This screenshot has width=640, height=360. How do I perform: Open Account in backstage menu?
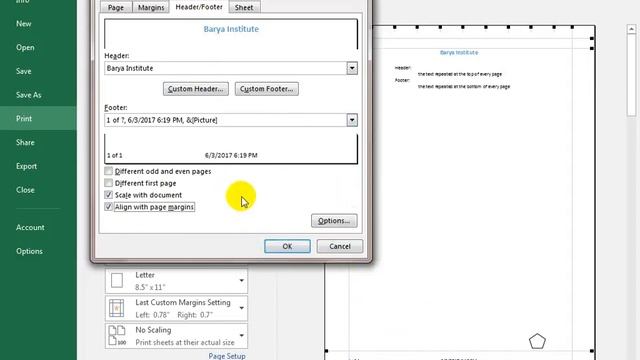pyautogui.click(x=30, y=227)
